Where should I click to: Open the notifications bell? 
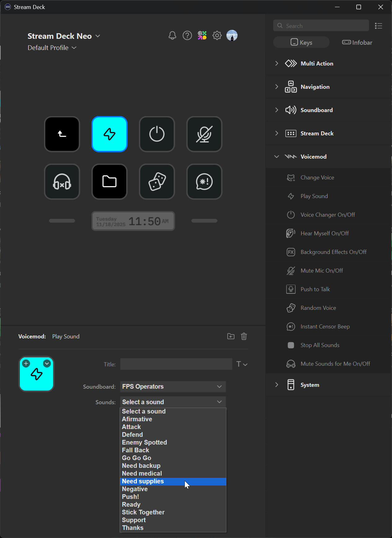pyautogui.click(x=172, y=36)
